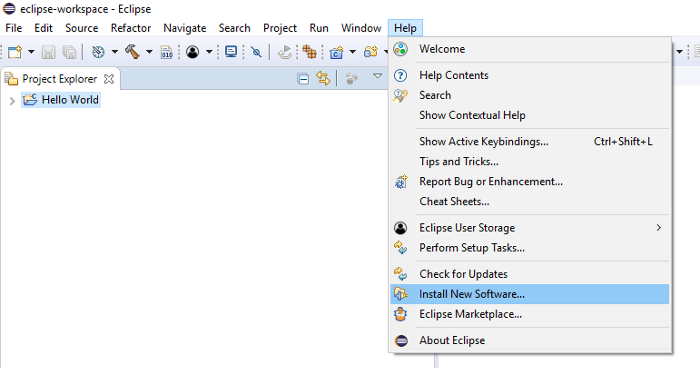Click the Eclipse Marketplace icon
Image resolution: width=700 pixels, height=368 pixels.
(400, 314)
